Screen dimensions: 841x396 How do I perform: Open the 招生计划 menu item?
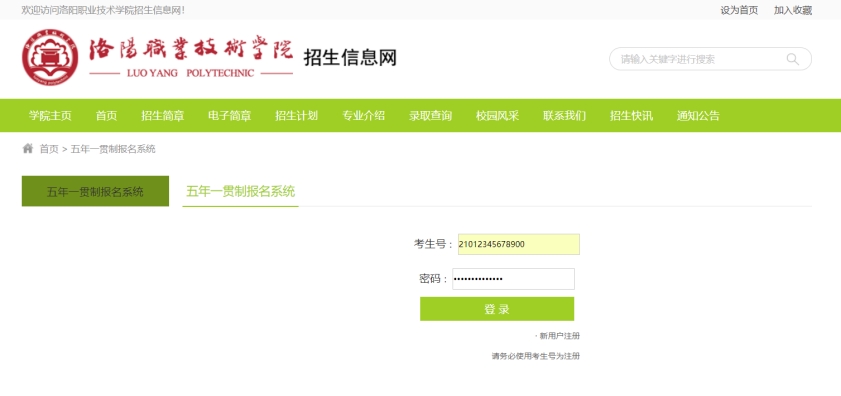[x=297, y=115]
